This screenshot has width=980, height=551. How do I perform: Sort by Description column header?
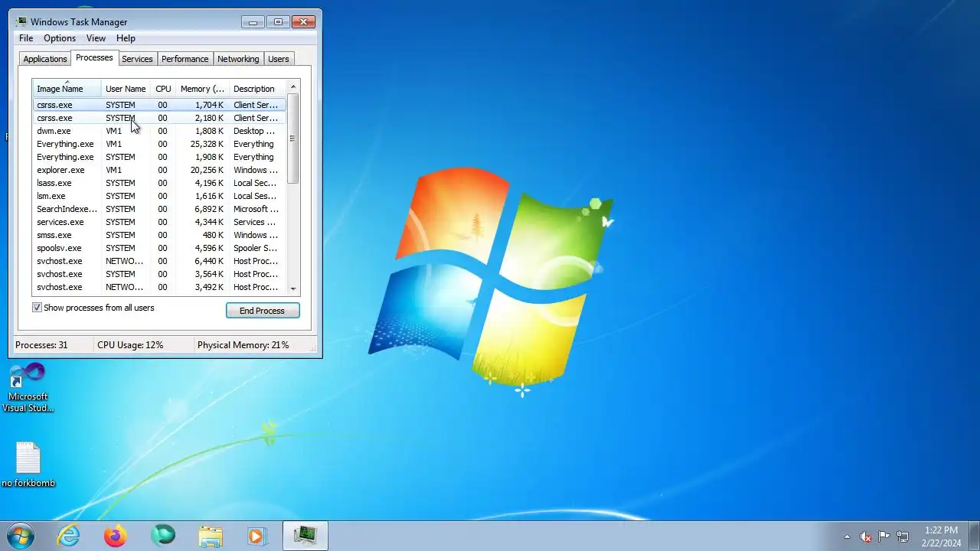[257, 89]
